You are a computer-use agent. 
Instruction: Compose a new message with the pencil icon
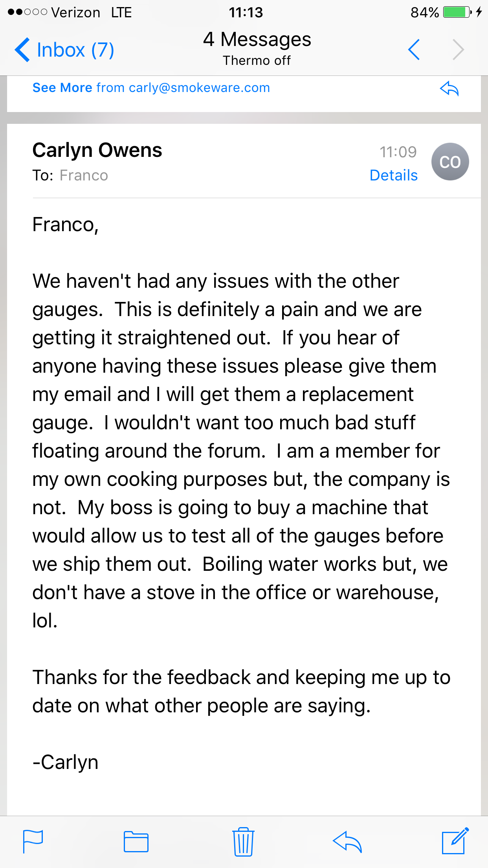[455, 841]
